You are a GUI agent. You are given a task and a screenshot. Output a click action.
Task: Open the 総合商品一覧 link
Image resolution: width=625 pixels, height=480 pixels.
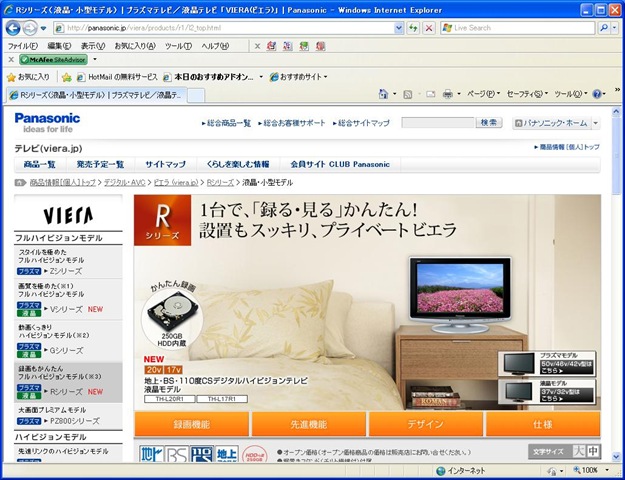pos(226,123)
